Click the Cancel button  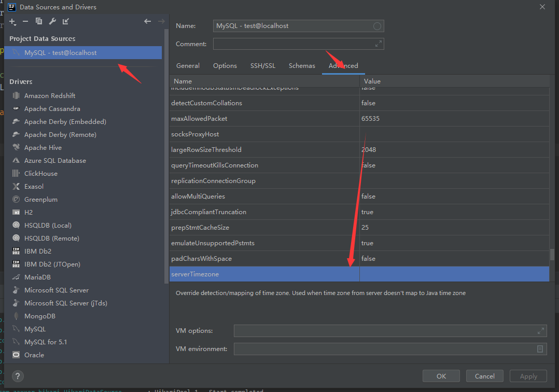pos(484,376)
